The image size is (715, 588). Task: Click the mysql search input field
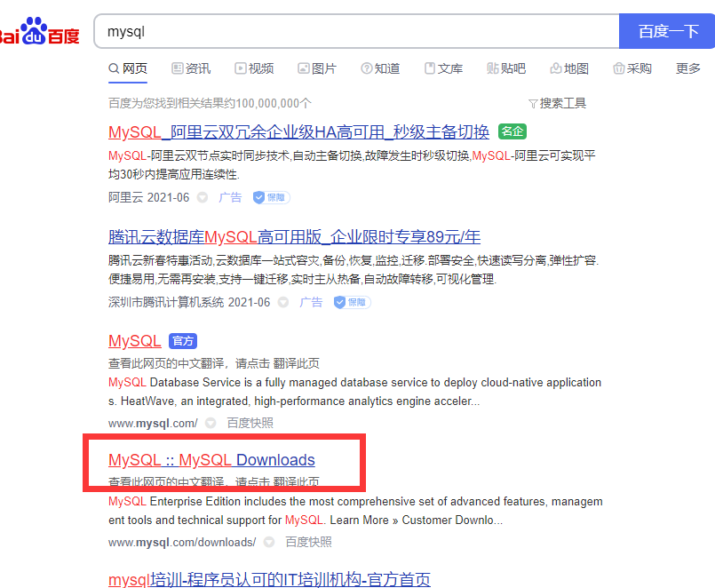356,31
